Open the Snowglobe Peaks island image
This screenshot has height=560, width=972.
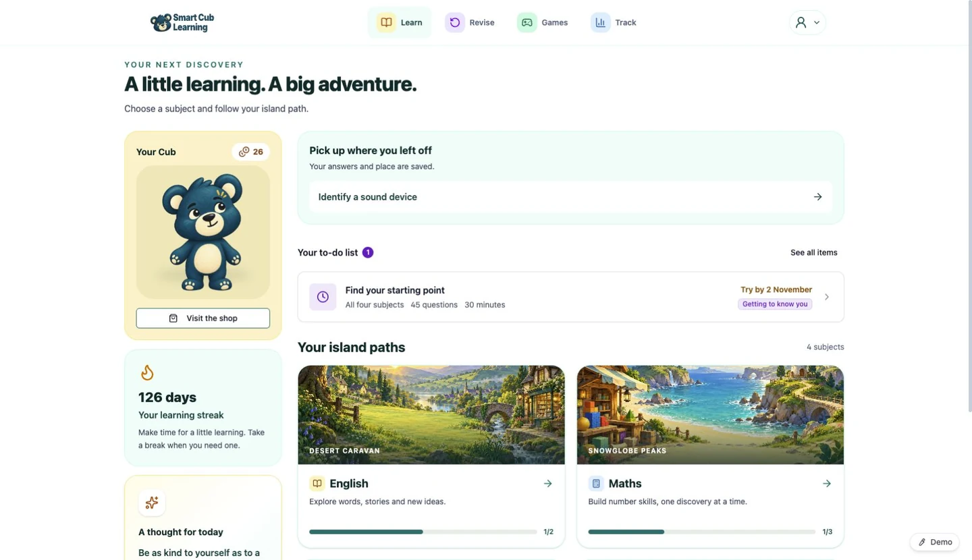710,415
